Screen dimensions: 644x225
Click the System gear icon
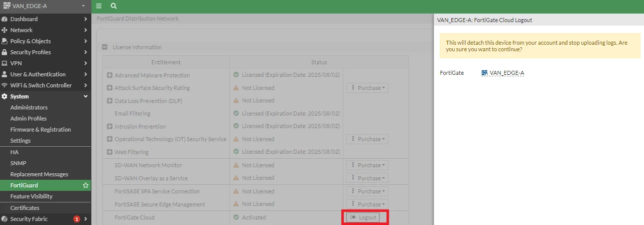[5, 96]
